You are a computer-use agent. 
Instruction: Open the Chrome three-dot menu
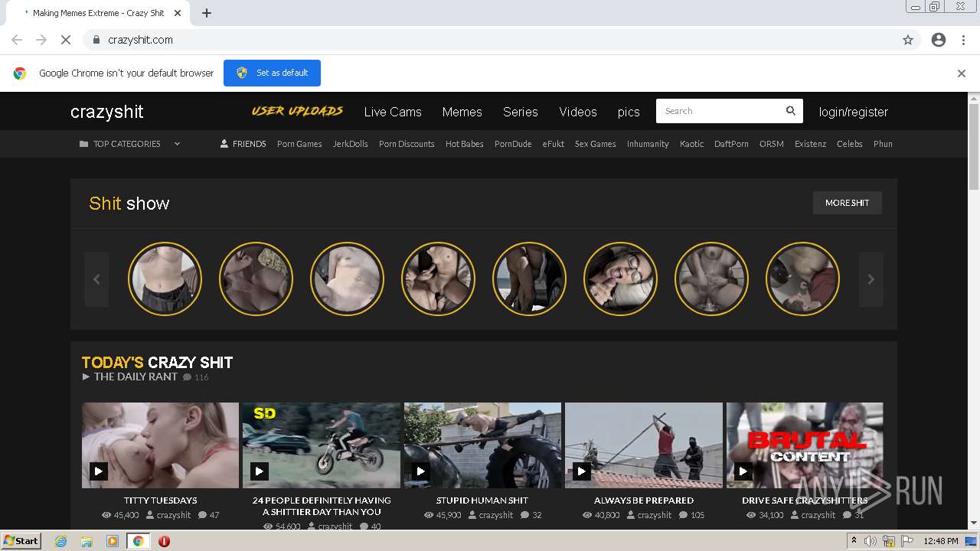click(963, 40)
